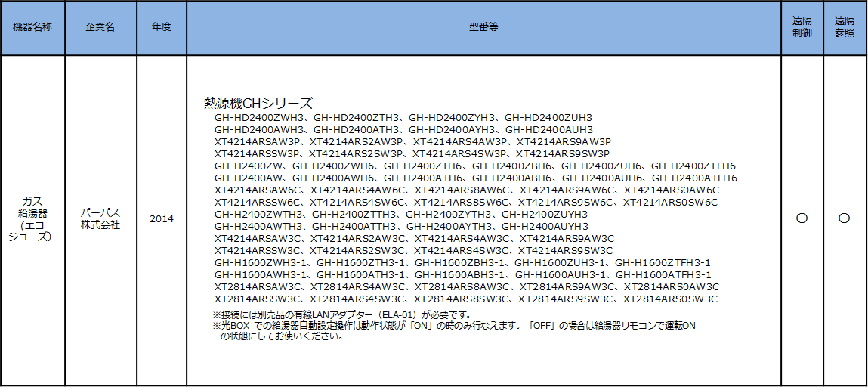Click model number GH-H1600ZTFH3-1
The width and height of the screenshot is (868, 387).
(663, 262)
